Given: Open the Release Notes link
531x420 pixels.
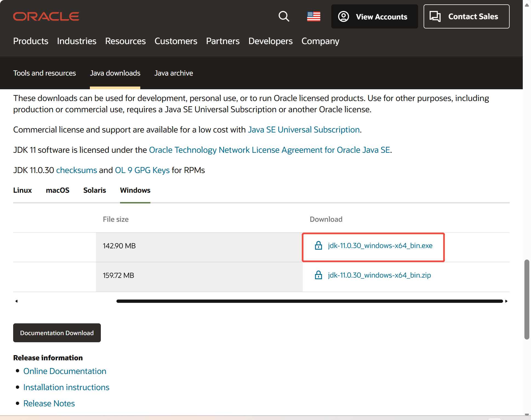Looking at the screenshot, I should coord(49,403).
